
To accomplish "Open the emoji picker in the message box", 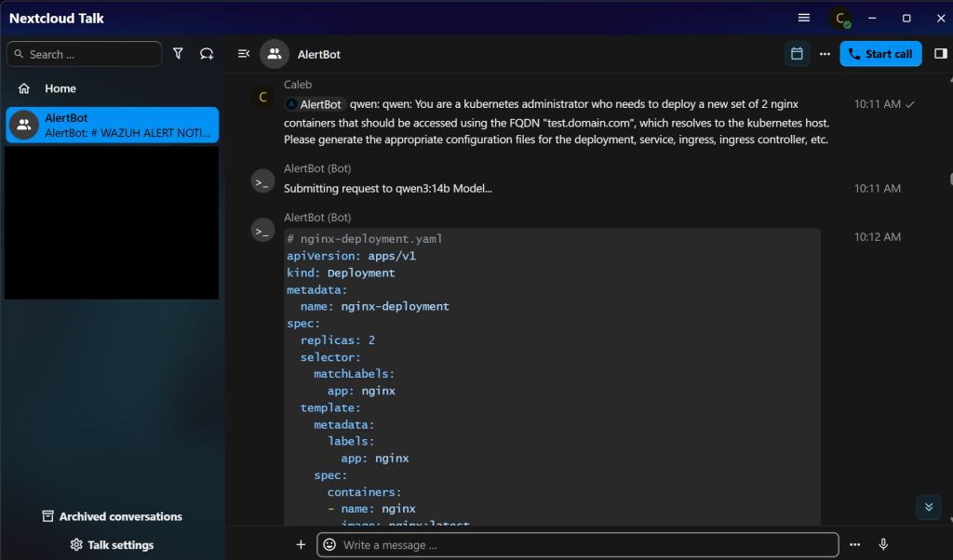I will 329,545.
